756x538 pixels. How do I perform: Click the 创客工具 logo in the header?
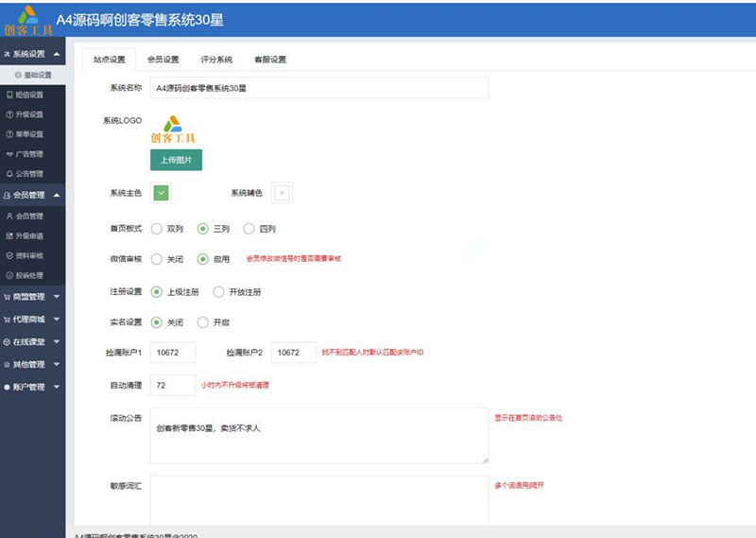pyautogui.click(x=28, y=21)
